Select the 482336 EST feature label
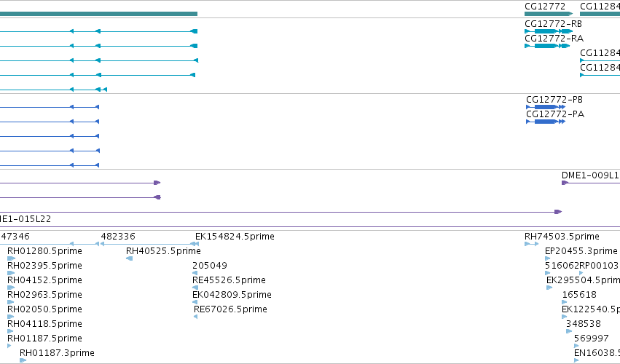Image resolution: width=620 pixels, height=364 pixels. [118, 237]
